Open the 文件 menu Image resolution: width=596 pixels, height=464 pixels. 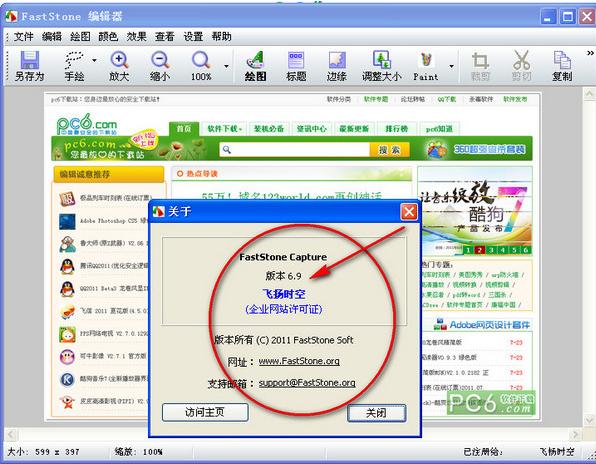[x=24, y=36]
